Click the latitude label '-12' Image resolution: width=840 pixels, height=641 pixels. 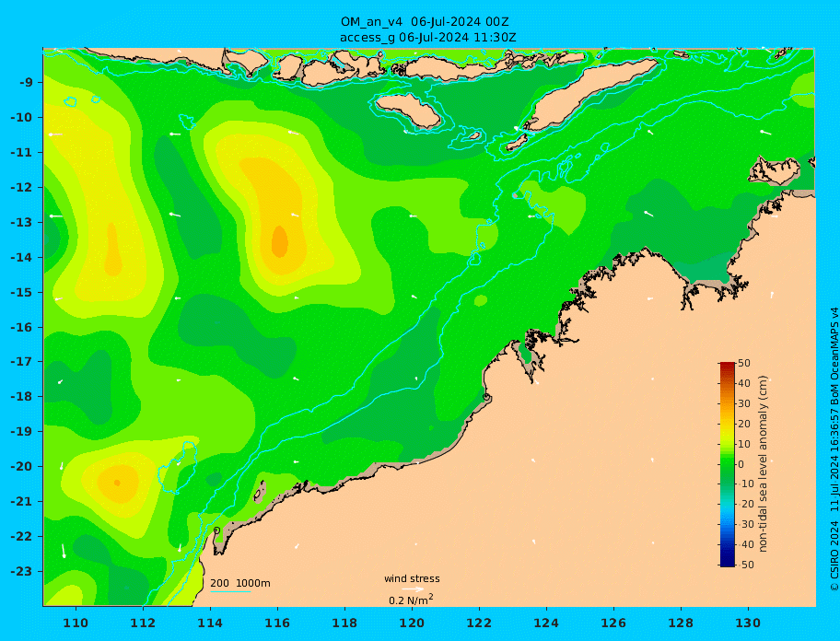coord(22,188)
